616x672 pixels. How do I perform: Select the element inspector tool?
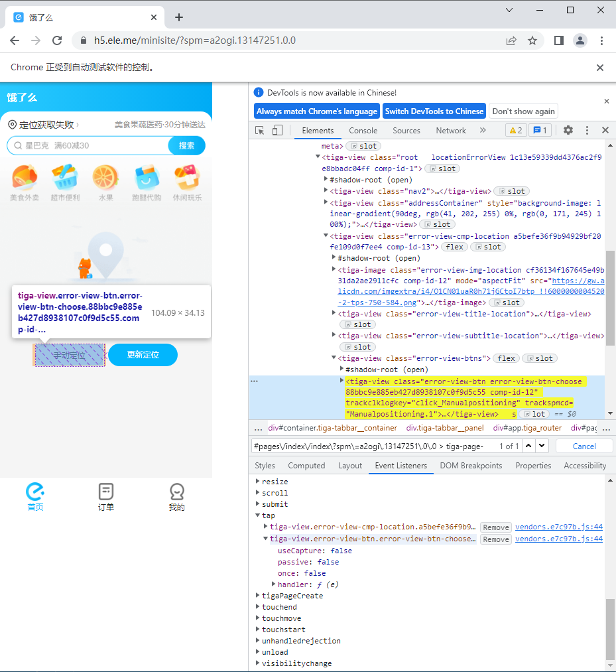pyautogui.click(x=259, y=130)
